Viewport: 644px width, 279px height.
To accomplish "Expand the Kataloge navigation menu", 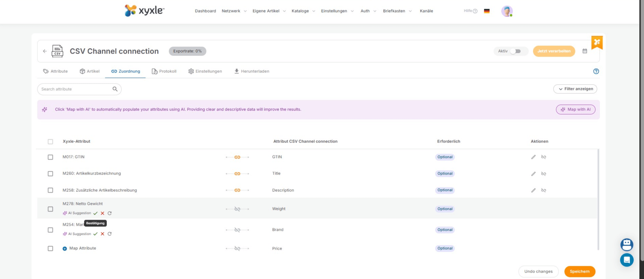I will (303, 11).
